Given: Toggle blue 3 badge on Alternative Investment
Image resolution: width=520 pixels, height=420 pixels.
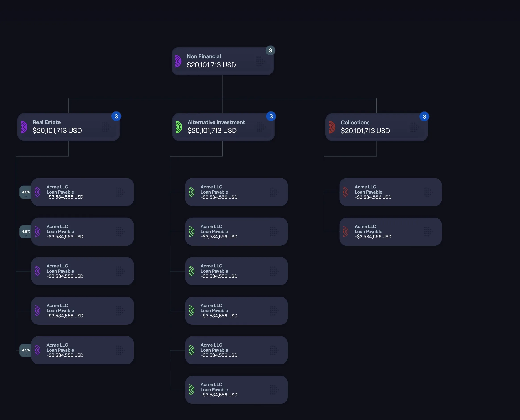Looking at the screenshot, I should [x=271, y=116].
